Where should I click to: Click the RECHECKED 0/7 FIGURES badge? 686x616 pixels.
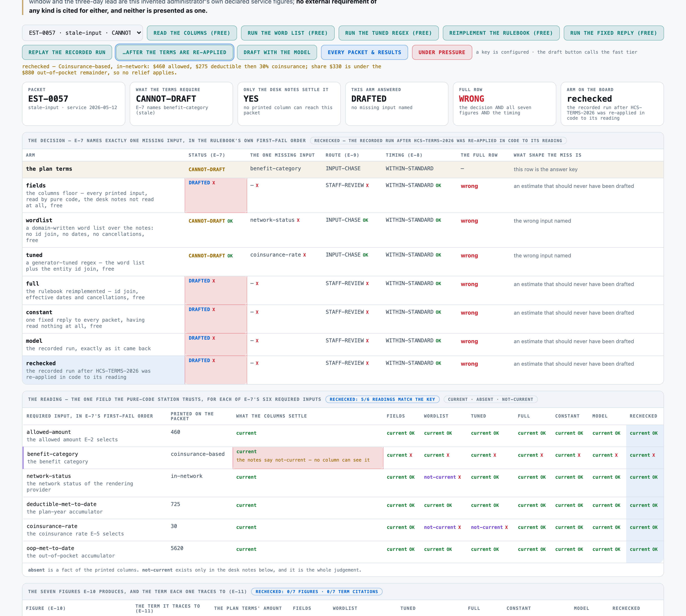click(x=317, y=592)
